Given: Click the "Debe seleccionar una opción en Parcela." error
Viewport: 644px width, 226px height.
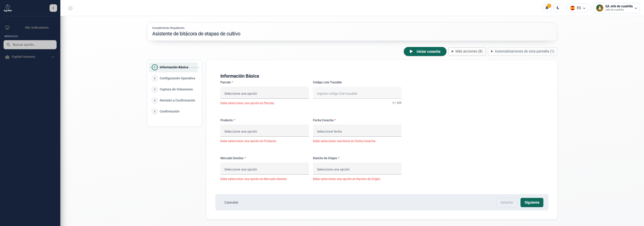Looking at the screenshot, I should 247,103.
